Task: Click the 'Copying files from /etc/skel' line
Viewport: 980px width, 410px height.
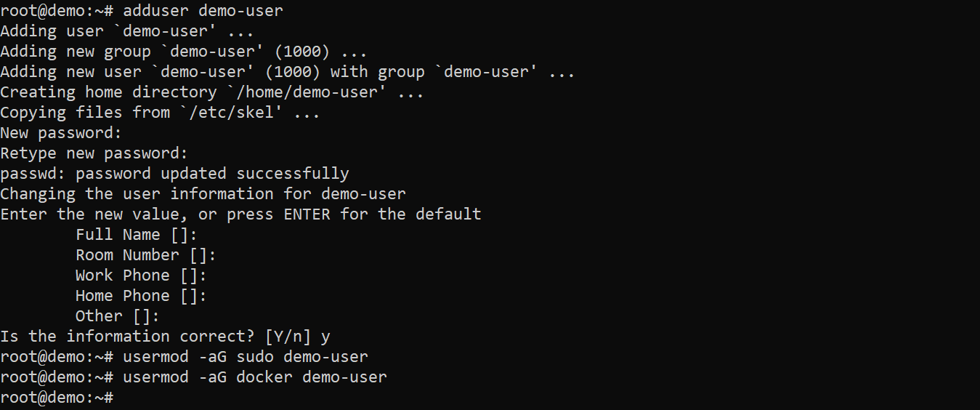Action: point(160,113)
